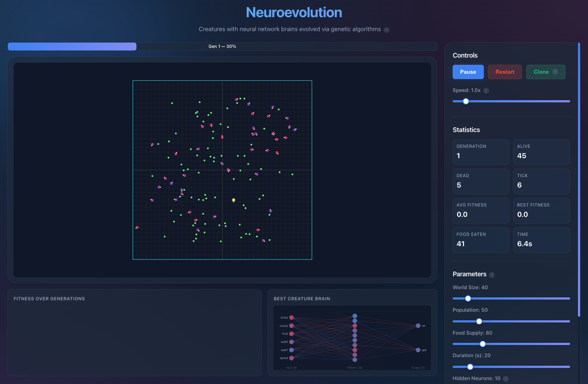Click help icon inside Clone button
Viewport: 588px width, 384px height.
555,72
